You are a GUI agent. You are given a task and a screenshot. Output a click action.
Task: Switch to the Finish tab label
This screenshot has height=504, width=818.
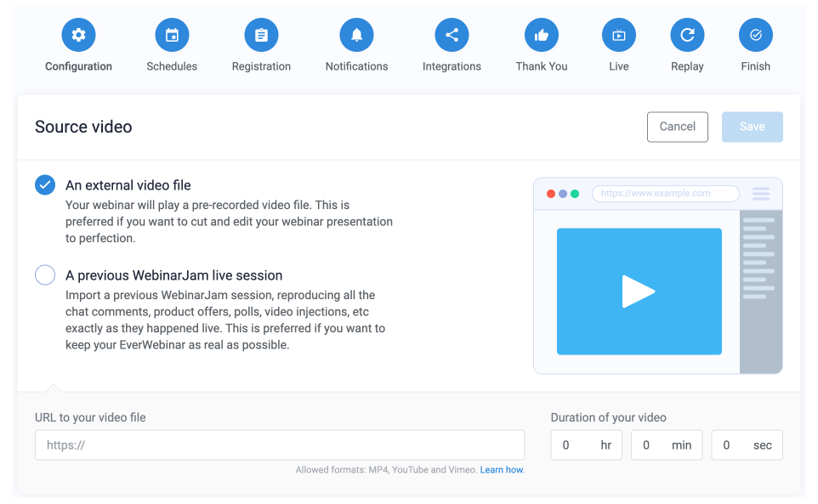755,66
